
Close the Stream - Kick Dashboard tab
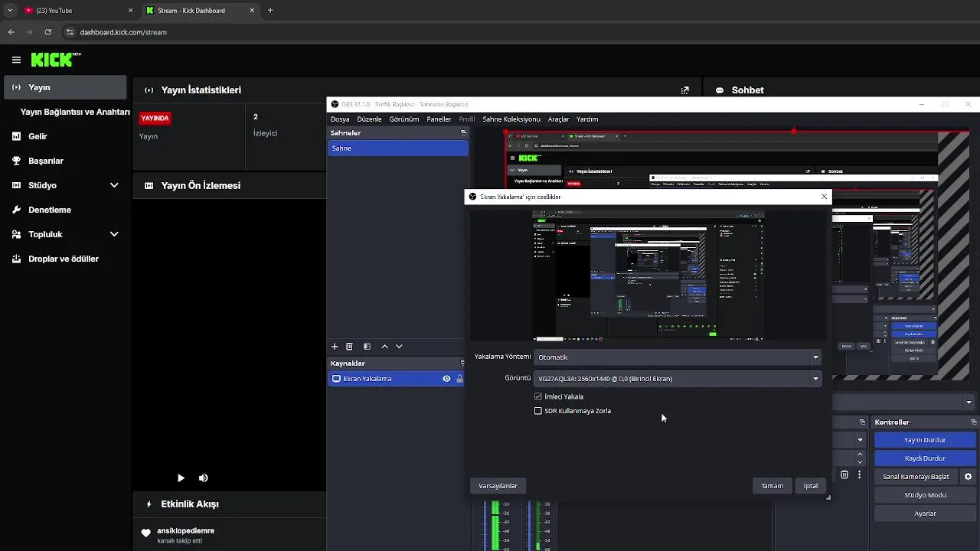coord(252,10)
